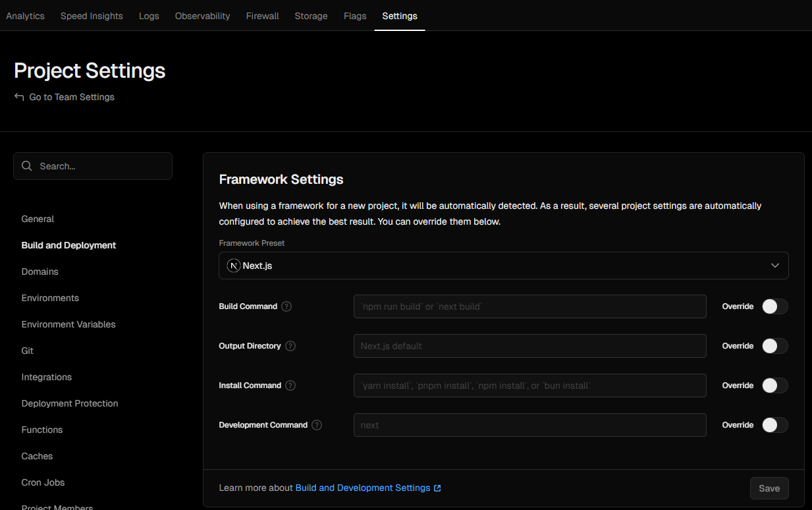The height and width of the screenshot is (510, 812).
Task: Click the external link icon after Build and Development Settings
Action: pyautogui.click(x=437, y=488)
